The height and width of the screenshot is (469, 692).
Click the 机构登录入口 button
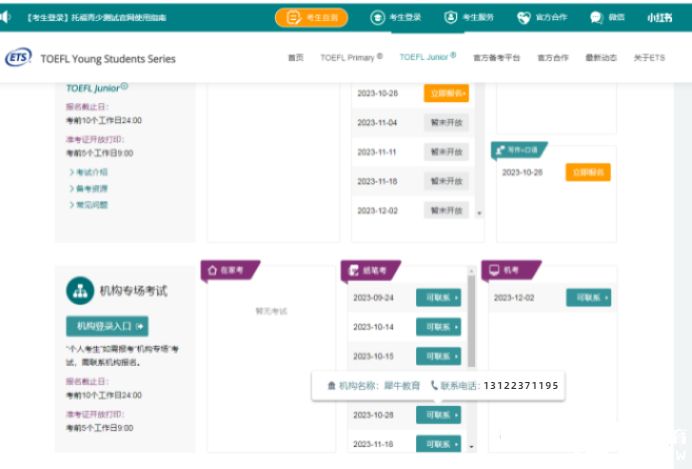[x=107, y=326]
